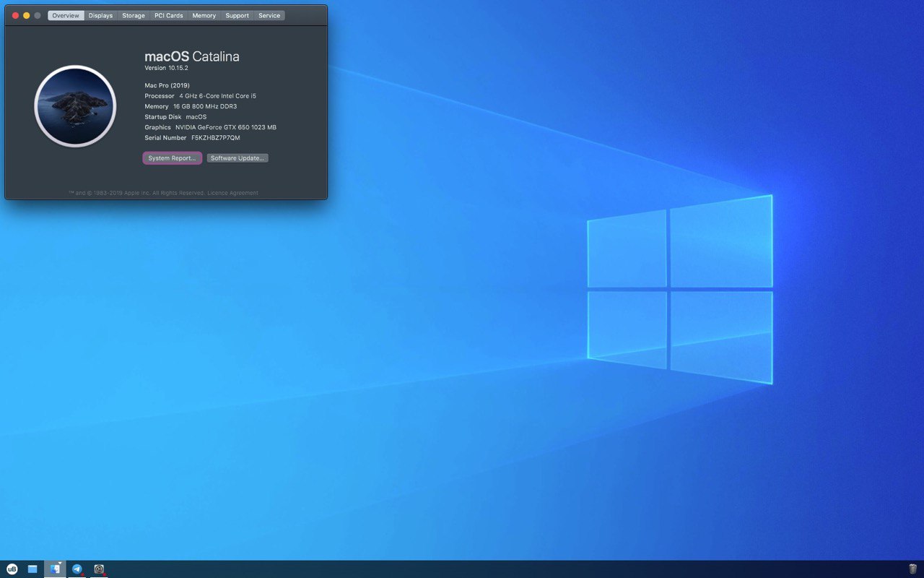
Task: Click the Mac Pro (2019) model line
Action: pyautogui.click(x=167, y=85)
